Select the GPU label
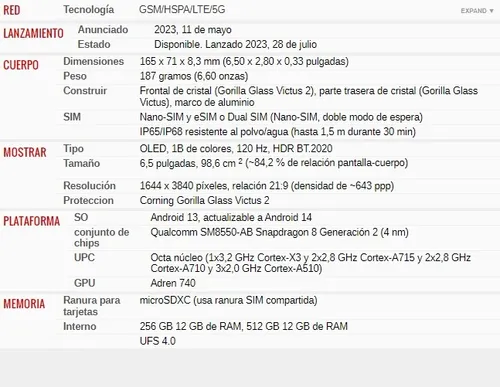Image resolution: width=500 pixels, height=387 pixels. (85, 283)
